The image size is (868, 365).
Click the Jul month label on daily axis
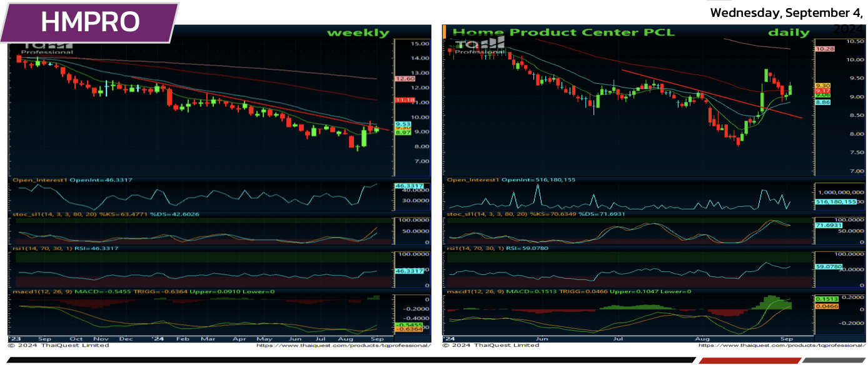(618, 339)
